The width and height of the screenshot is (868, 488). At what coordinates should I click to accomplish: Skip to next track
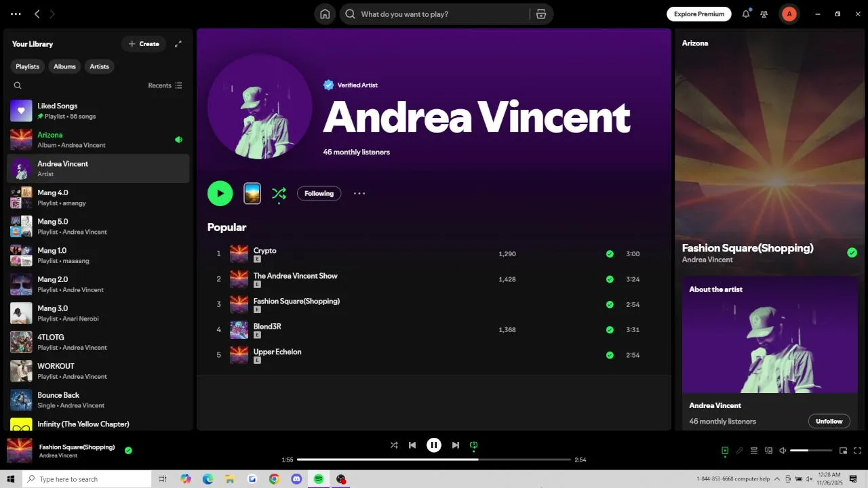(x=456, y=445)
